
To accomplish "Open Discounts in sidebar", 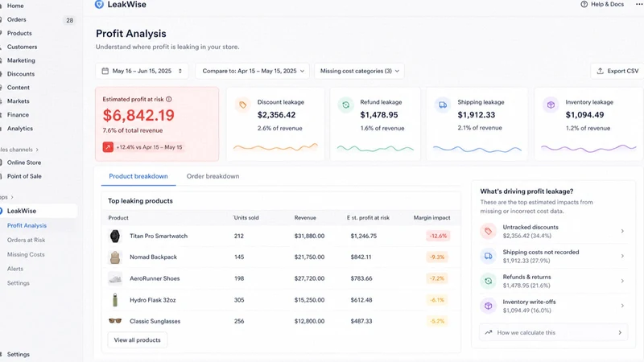I will click(21, 74).
